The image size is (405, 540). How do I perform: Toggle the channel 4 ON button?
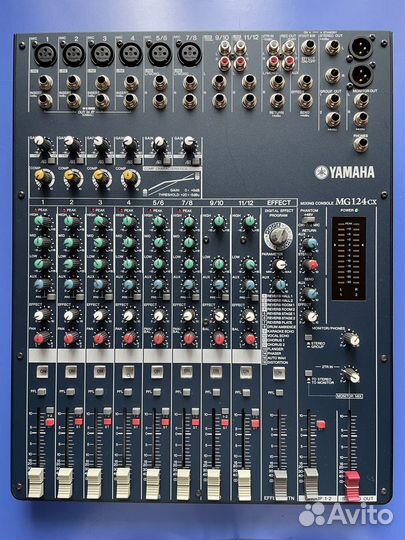pos(128,371)
